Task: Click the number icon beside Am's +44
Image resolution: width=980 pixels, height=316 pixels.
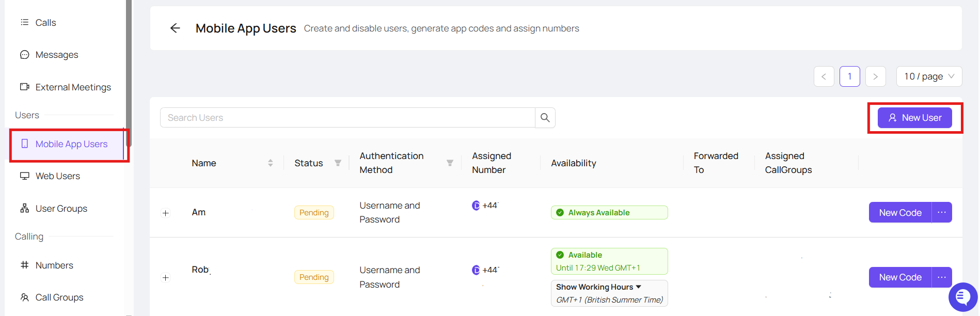Action: coord(476,206)
